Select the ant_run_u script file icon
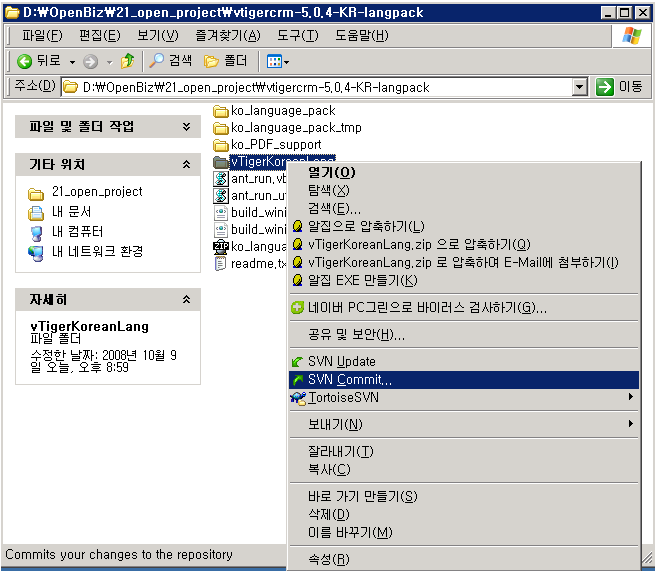This screenshot has height=572, width=656. (x=220, y=196)
